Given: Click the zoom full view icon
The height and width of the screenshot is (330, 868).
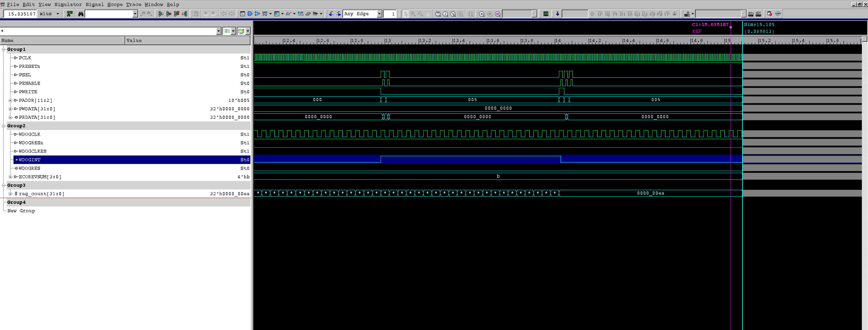Looking at the screenshot, I should tap(438, 14).
